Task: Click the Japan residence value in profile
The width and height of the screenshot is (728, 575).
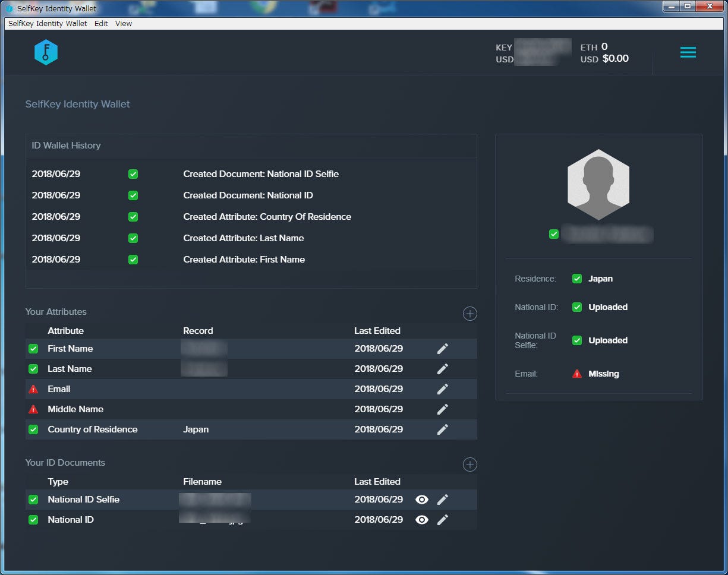Action: (600, 279)
